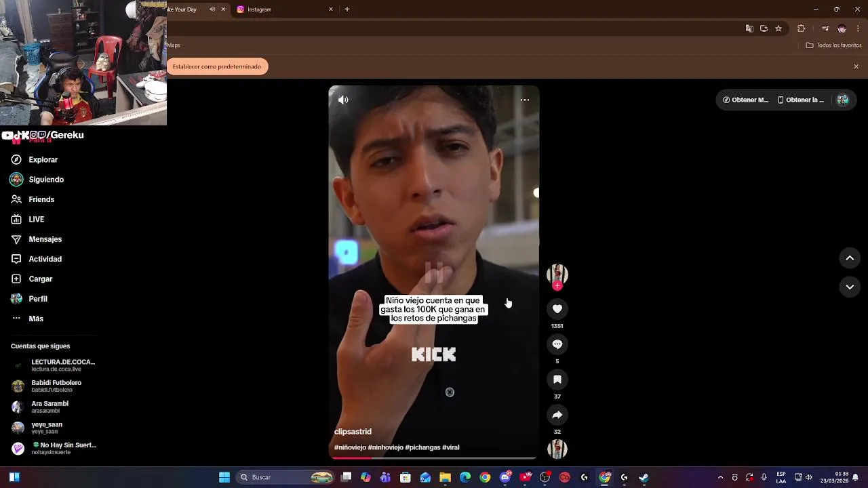Go to the next video with down chevron

850,287
